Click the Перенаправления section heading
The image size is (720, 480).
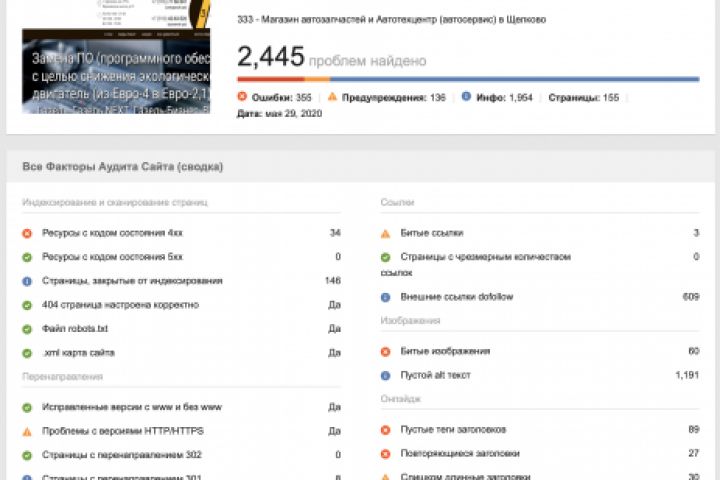point(62,377)
